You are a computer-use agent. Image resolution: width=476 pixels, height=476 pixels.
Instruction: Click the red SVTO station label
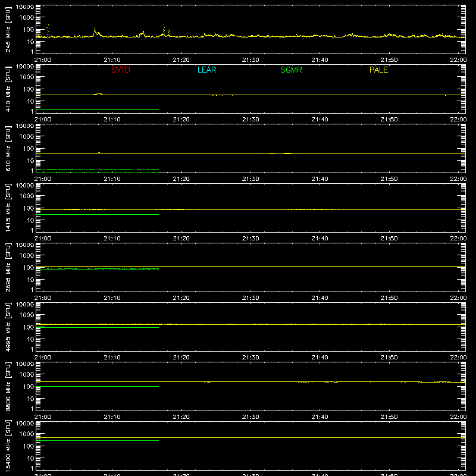[121, 70]
